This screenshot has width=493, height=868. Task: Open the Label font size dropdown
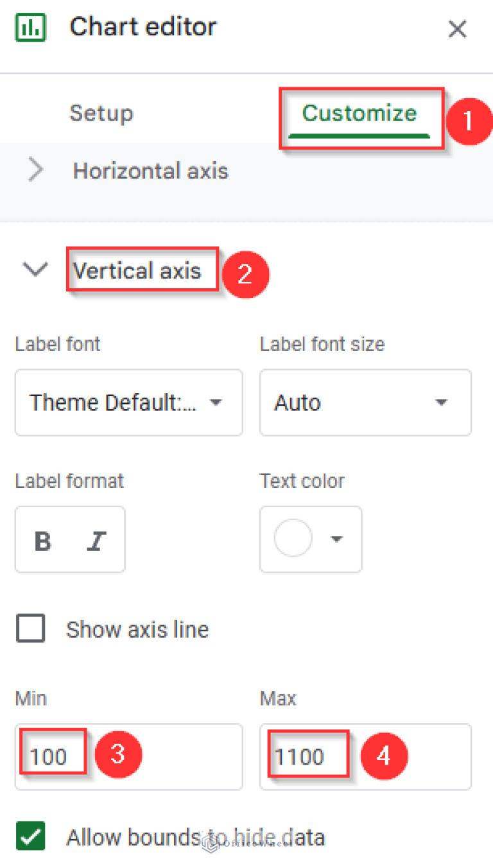coord(365,403)
